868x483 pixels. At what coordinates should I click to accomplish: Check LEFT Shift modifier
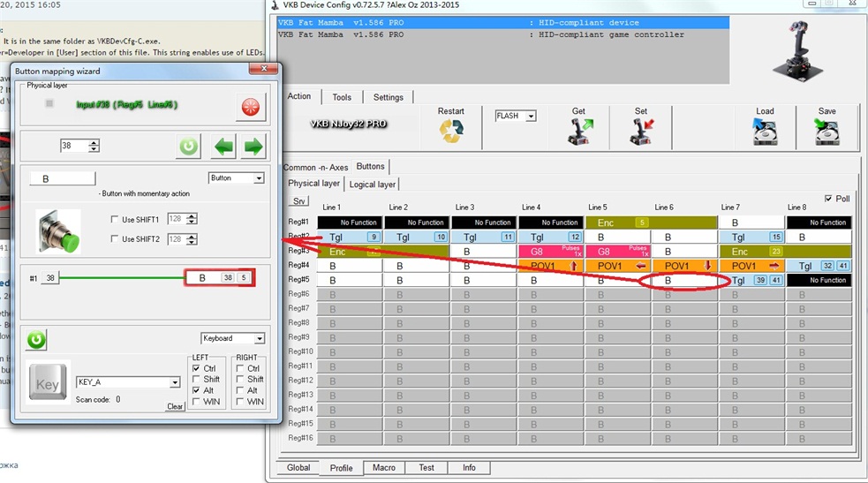click(196, 379)
